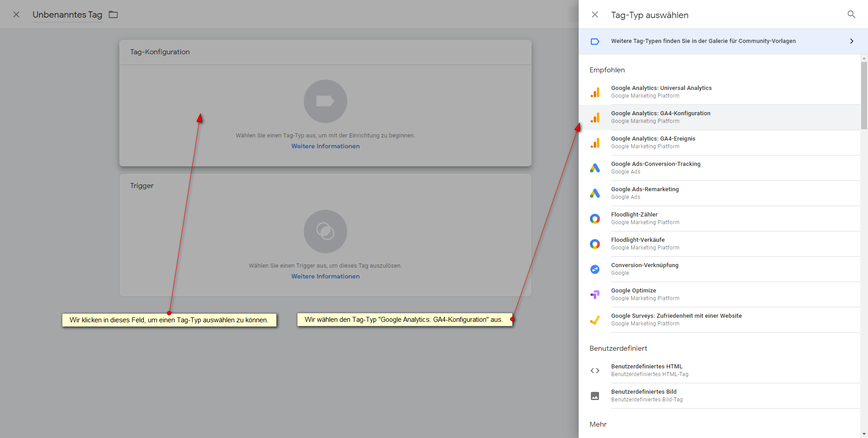The height and width of the screenshot is (438, 868).
Task: Open Weitere Informationen link under Tag-Konfiguration
Action: [x=325, y=146]
